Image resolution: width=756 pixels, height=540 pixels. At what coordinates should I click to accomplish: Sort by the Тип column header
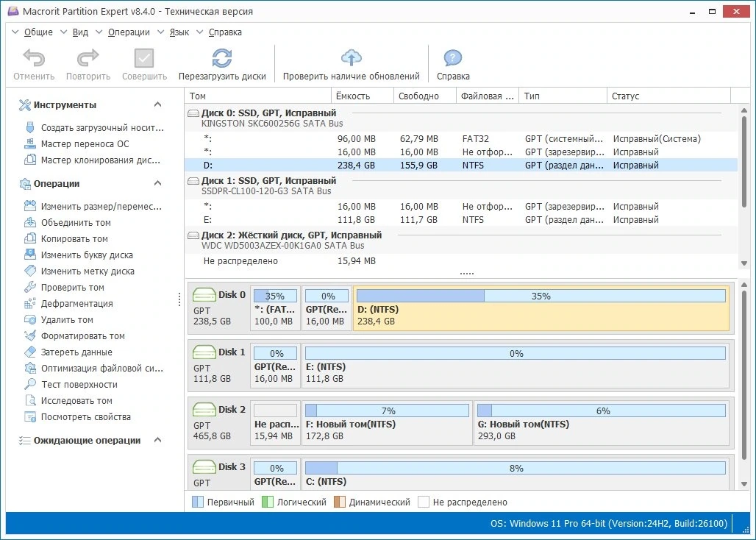pyautogui.click(x=563, y=96)
